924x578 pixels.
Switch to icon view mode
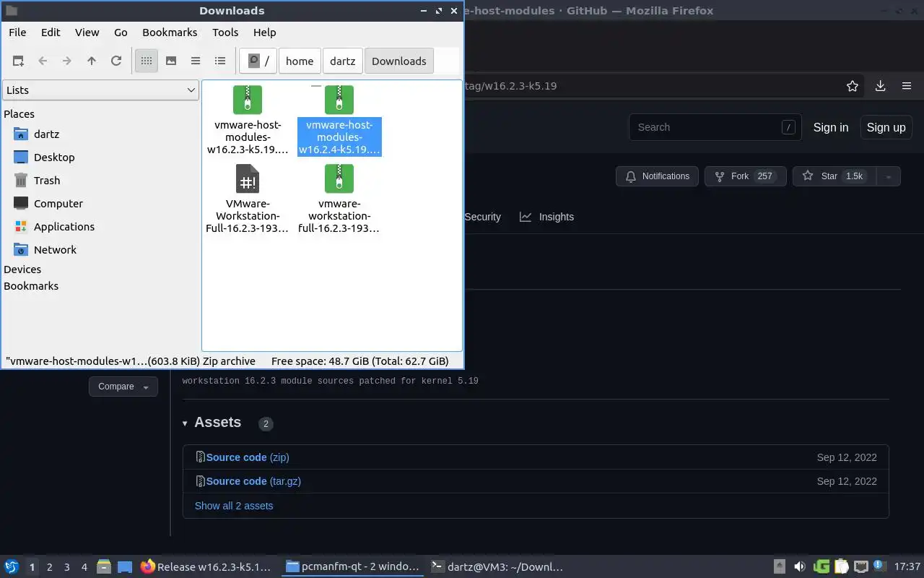tap(147, 61)
